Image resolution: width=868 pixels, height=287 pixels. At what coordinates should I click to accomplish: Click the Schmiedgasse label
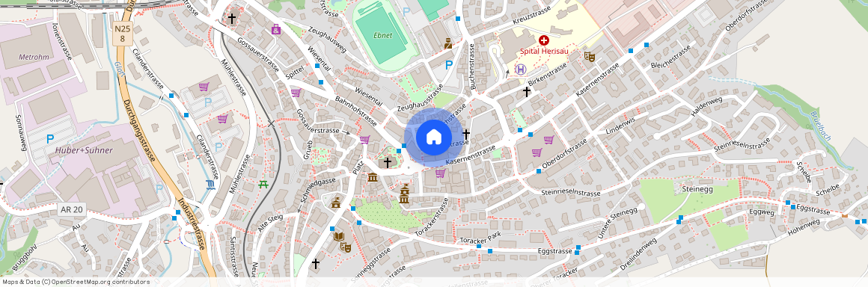318,190
